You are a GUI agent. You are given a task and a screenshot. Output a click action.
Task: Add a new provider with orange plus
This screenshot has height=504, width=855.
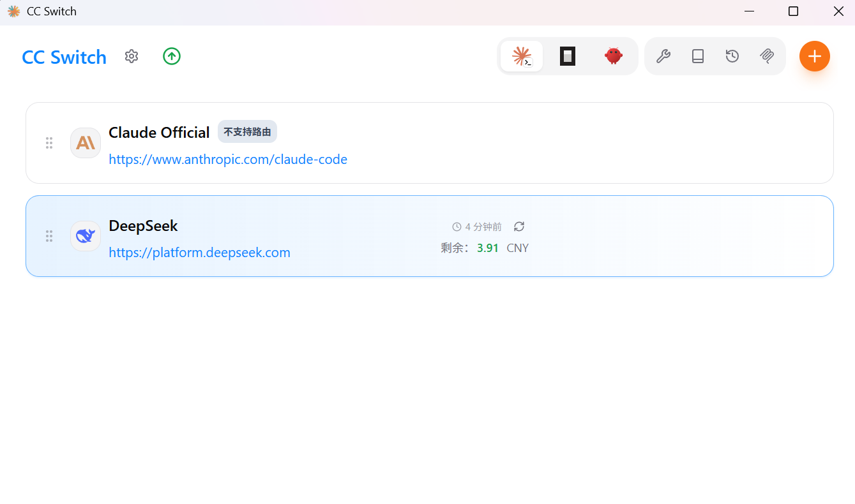click(815, 56)
